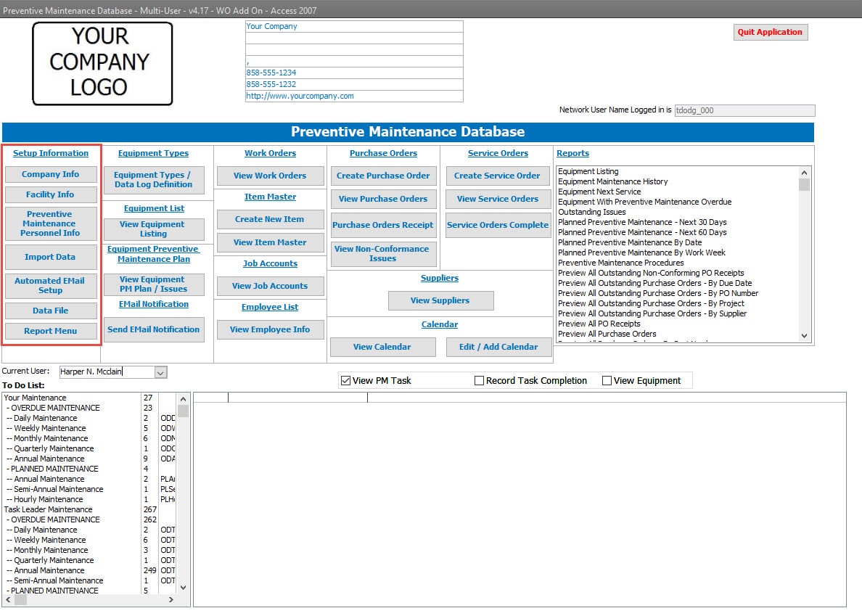The width and height of the screenshot is (862, 616).
Task: Click the Data File button
Action: (51, 311)
